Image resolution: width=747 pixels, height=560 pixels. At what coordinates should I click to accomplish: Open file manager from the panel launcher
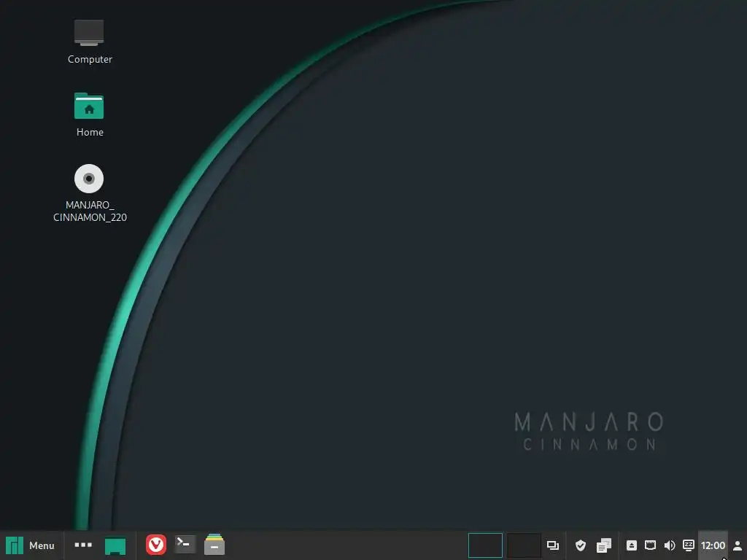click(x=214, y=545)
